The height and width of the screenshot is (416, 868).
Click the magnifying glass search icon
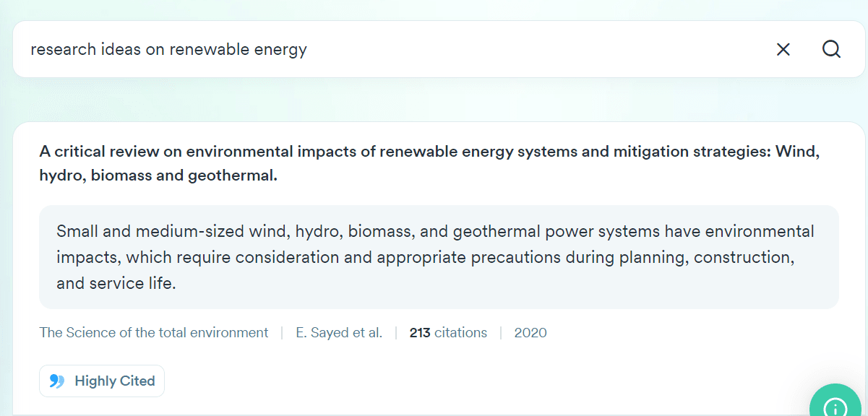tap(831, 49)
